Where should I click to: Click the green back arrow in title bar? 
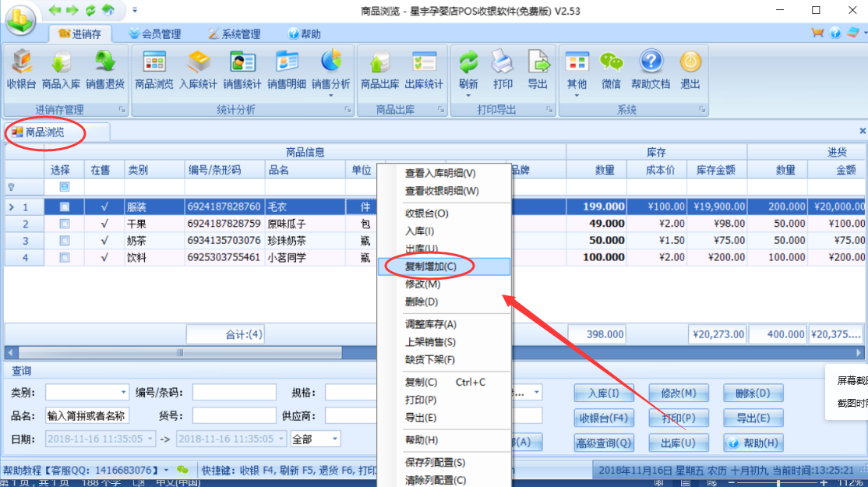55,10
